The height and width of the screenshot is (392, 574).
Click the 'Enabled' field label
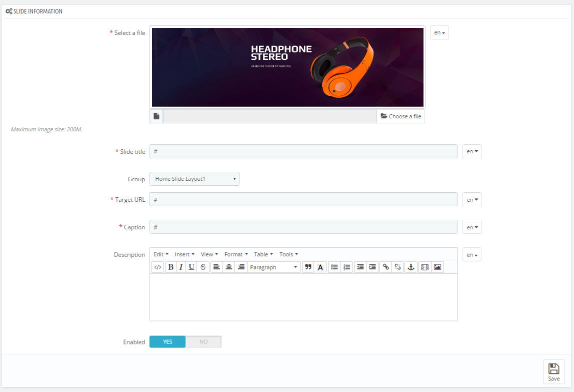(134, 342)
